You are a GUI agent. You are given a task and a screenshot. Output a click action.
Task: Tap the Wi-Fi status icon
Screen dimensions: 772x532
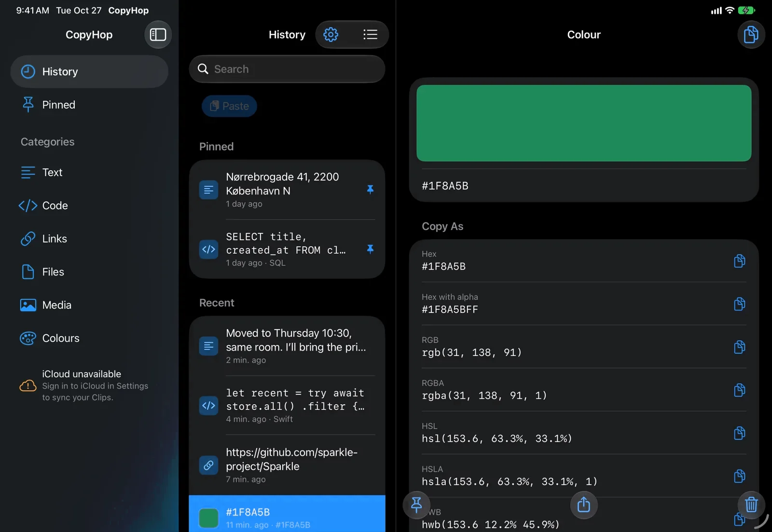[x=730, y=10]
